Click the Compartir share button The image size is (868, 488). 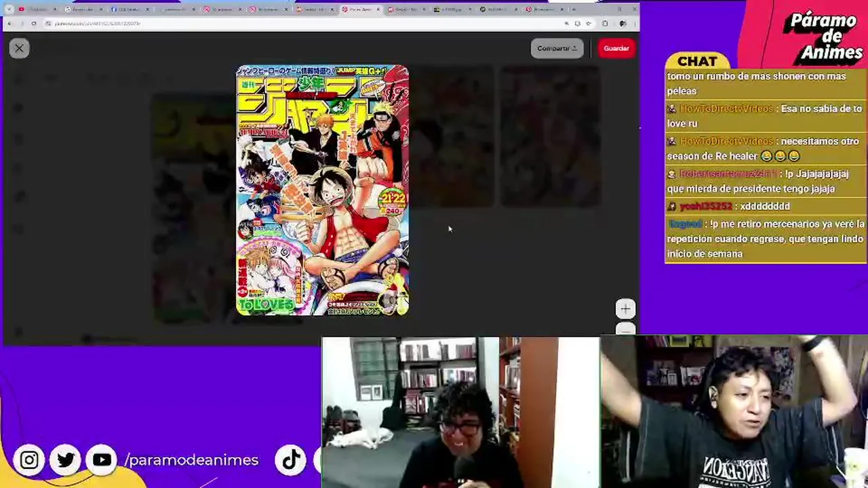click(557, 48)
